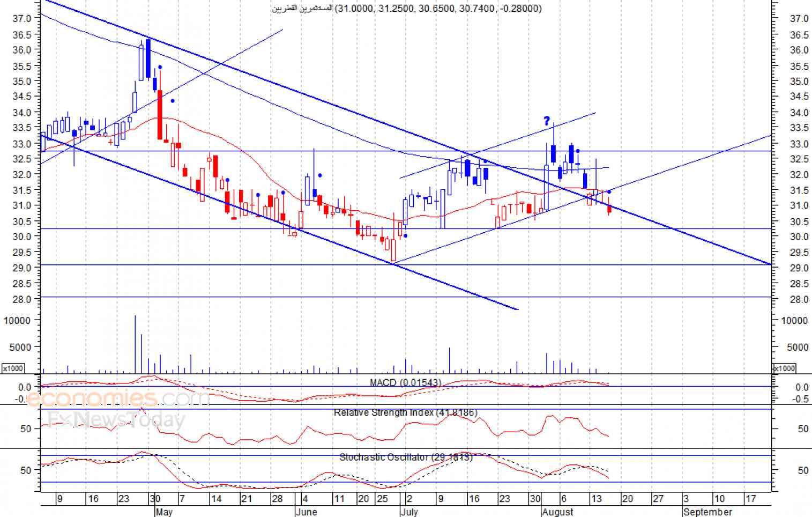Click the left x1000 volume scale box
The height and width of the screenshot is (517, 812).
coord(13,368)
